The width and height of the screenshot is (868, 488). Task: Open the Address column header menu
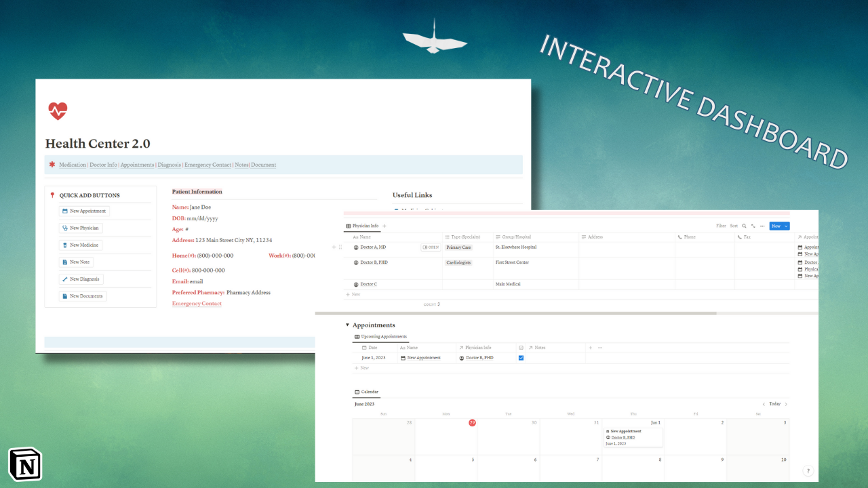point(627,237)
